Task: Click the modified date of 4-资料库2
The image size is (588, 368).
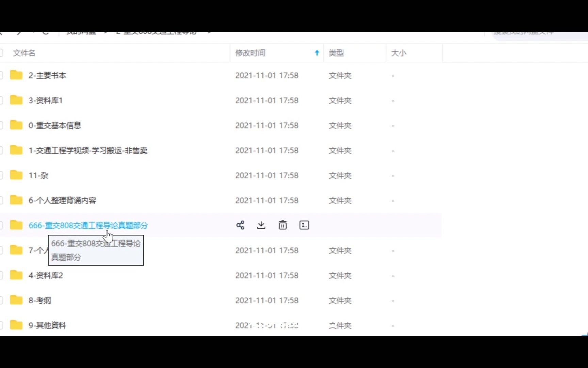Action: pyautogui.click(x=267, y=275)
